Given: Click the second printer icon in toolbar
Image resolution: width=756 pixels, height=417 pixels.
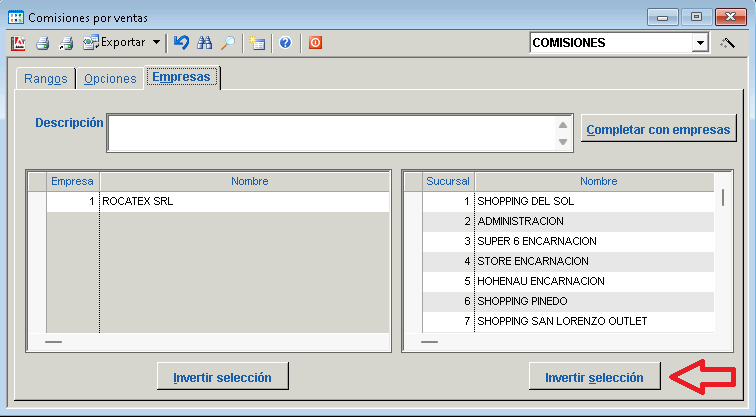Looking at the screenshot, I should (x=66, y=43).
